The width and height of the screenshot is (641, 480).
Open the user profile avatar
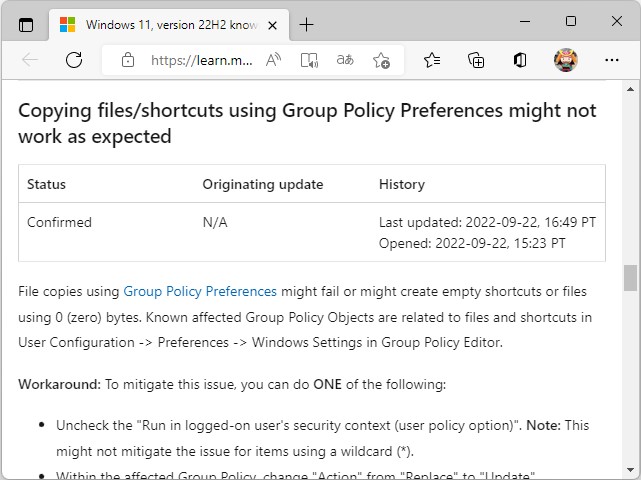tap(566, 60)
